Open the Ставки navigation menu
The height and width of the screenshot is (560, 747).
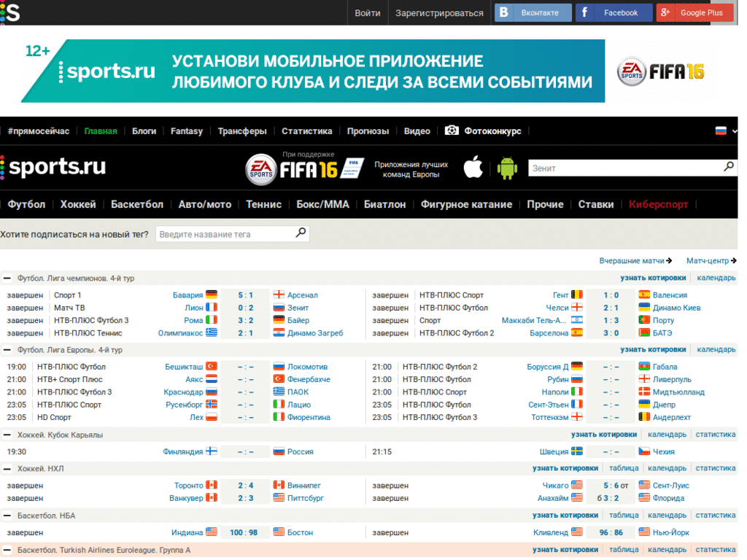coord(596,204)
